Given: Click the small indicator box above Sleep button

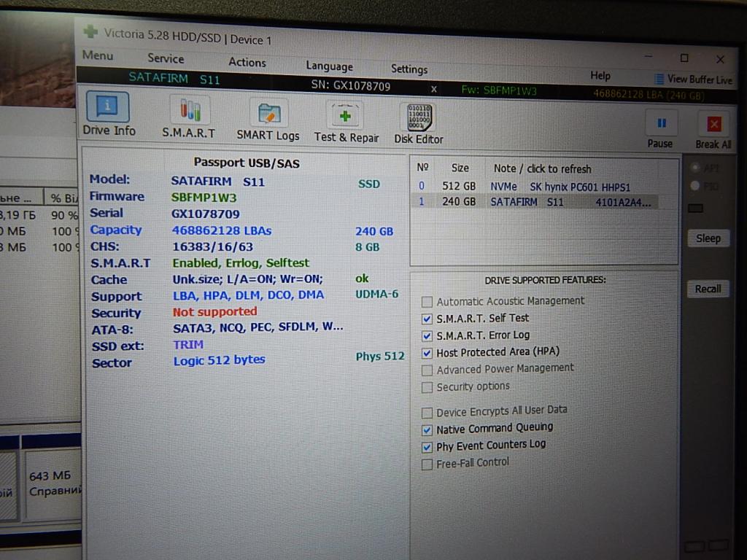Looking at the screenshot, I should 695,208.
